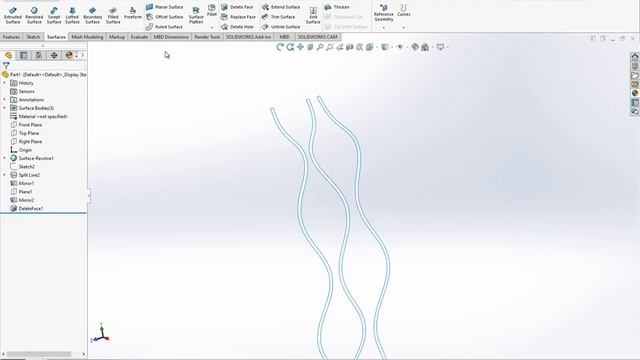640x360 pixels.
Task: Select the Extruded Surface tool
Action: (x=13, y=15)
